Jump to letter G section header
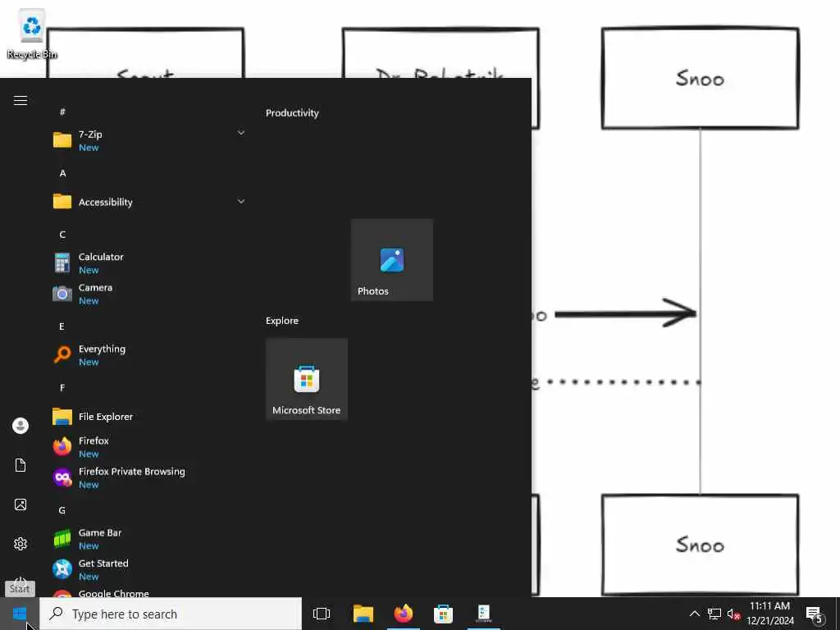Screen dimensions: 840x630 62,510
